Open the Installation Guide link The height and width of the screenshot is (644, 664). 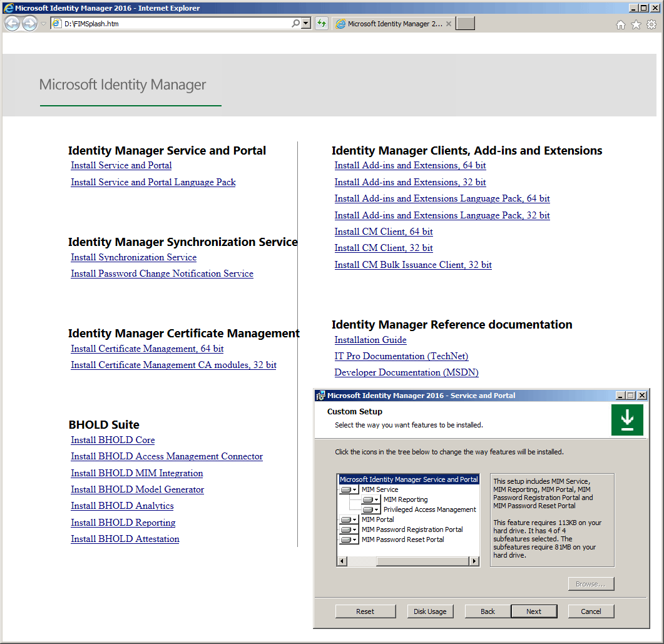[x=370, y=340]
